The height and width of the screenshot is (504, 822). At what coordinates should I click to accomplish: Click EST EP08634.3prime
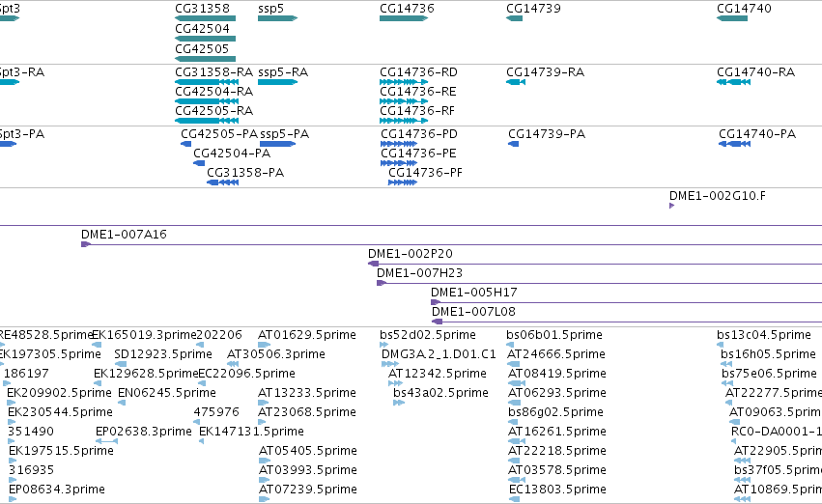point(57,490)
